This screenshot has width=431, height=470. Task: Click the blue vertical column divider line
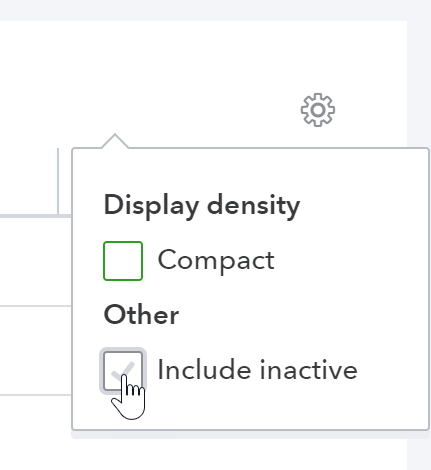[x=58, y=181]
